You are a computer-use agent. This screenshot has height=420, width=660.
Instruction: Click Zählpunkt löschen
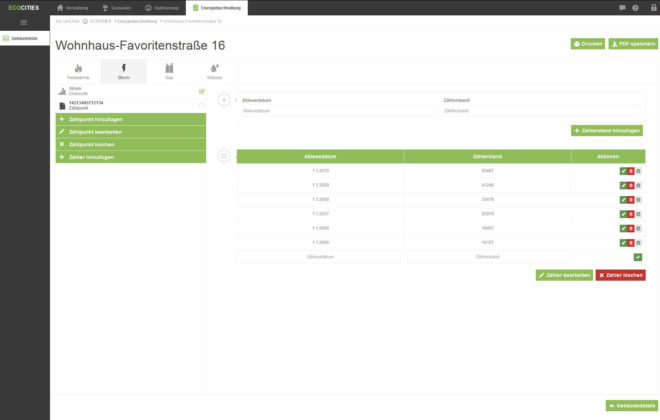pyautogui.click(x=131, y=145)
